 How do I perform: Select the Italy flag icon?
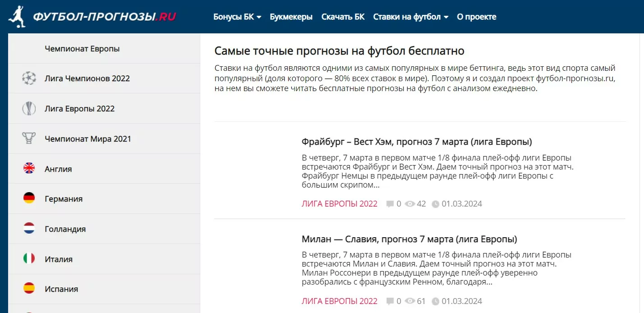click(x=29, y=259)
